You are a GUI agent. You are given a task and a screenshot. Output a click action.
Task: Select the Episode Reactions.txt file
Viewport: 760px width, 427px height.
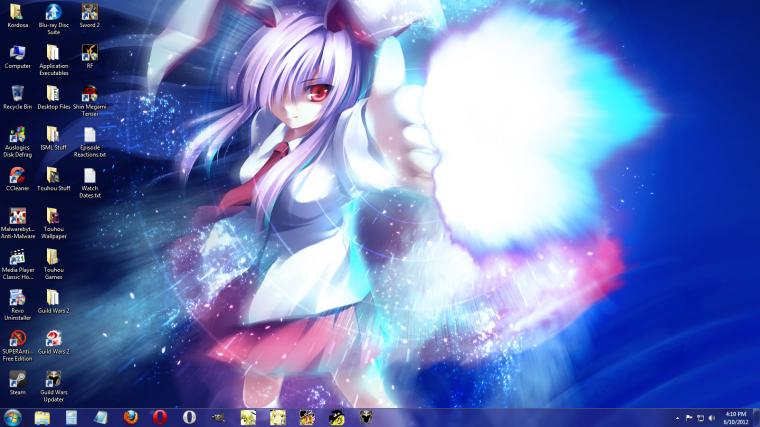click(90, 142)
